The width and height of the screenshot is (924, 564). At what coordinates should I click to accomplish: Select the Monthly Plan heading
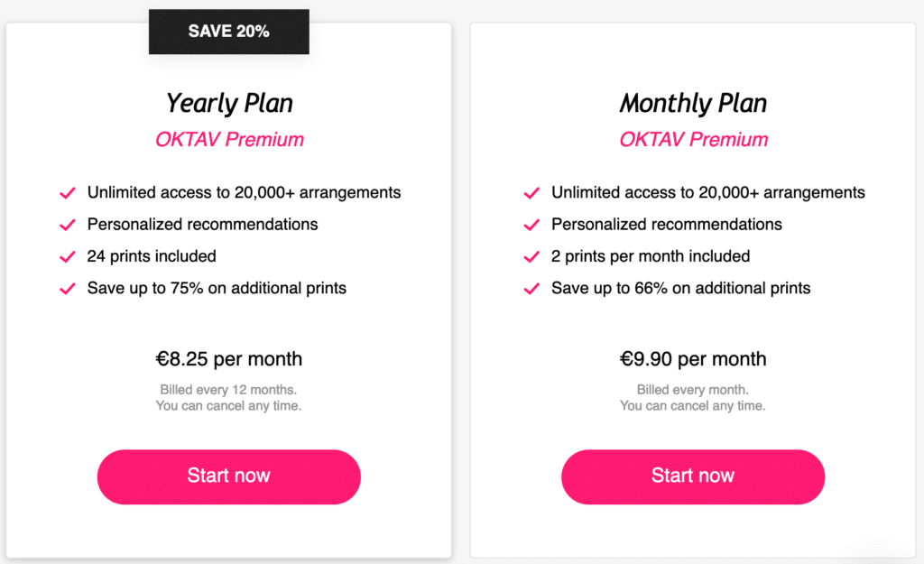pyautogui.click(x=693, y=103)
